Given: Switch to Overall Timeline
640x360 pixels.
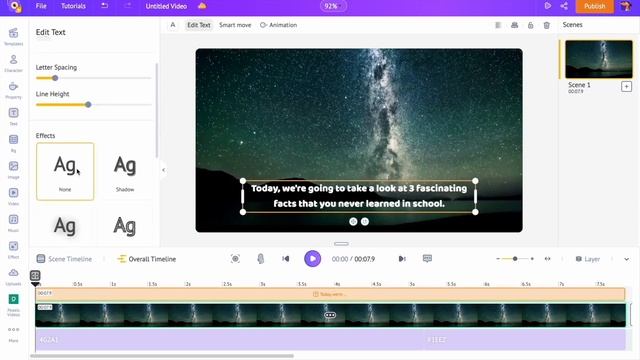Looking at the screenshot, I should click(147, 259).
